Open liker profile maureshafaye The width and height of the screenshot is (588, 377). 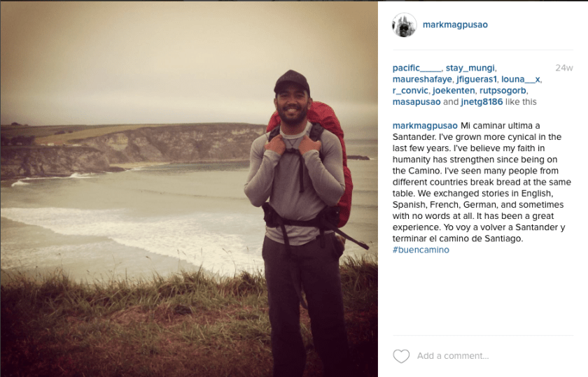point(422,79)
